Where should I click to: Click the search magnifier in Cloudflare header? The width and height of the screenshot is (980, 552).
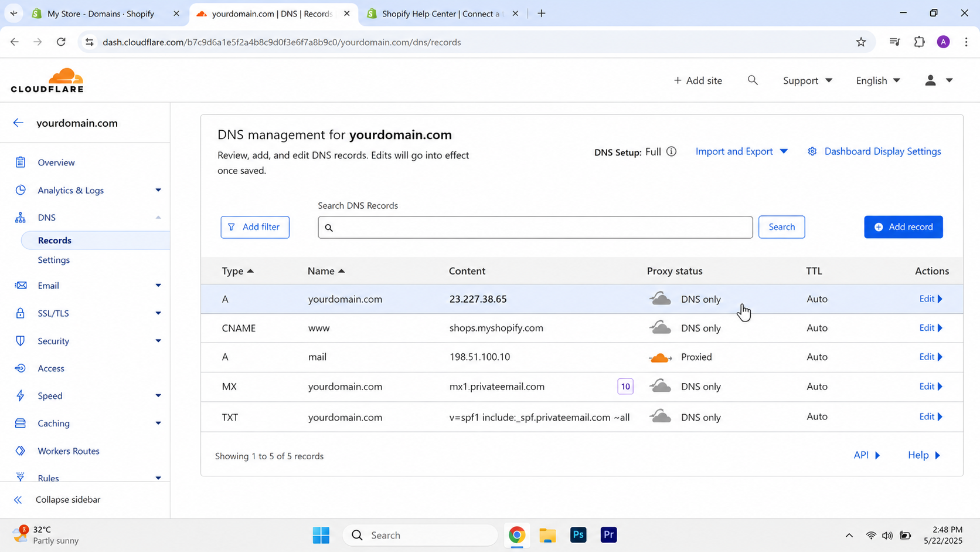[753, 80]
